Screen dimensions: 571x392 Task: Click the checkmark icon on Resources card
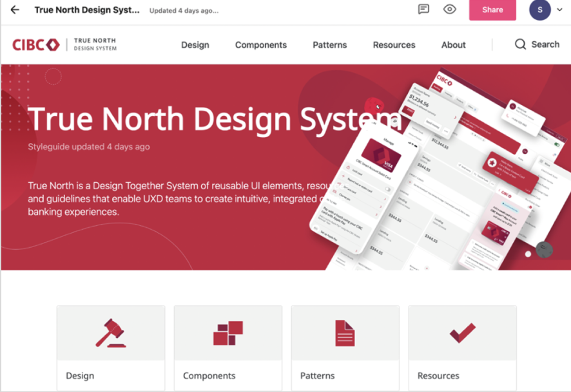(463, 333)
